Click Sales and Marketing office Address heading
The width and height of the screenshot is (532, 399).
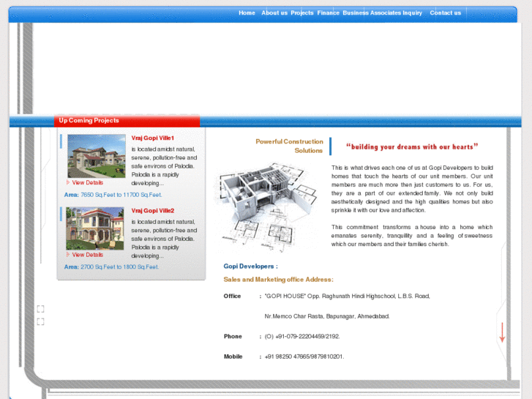pyautogui.click(x=278, y=280)
